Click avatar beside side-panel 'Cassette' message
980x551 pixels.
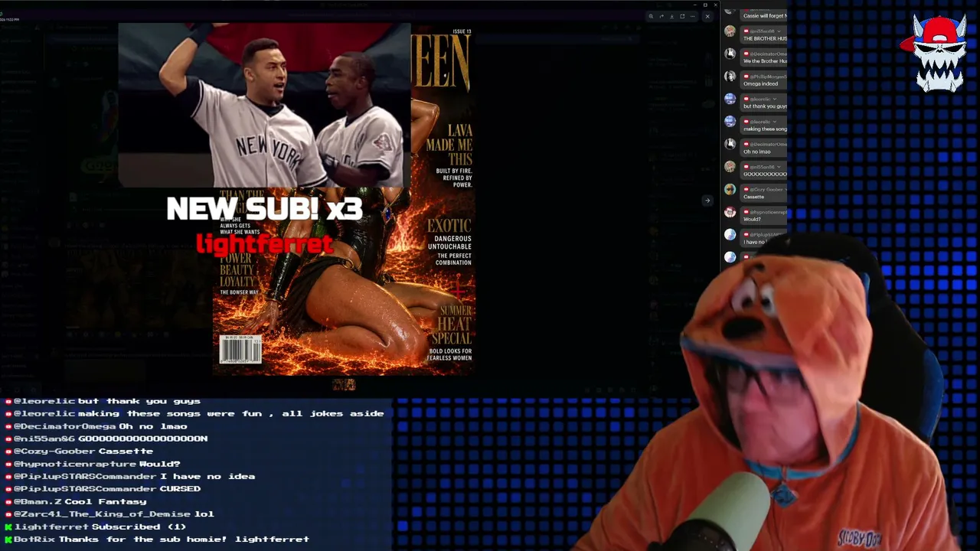click(x=730, y=189)
